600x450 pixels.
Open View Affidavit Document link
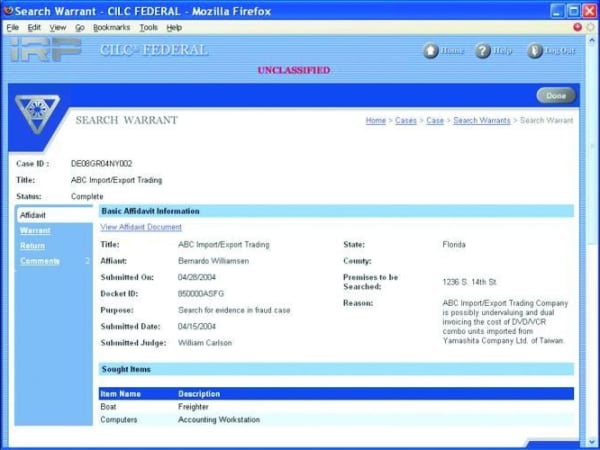[141, 227]
